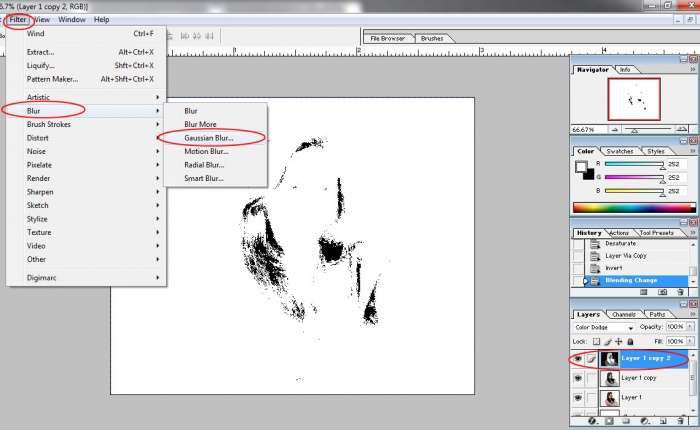Click the foreground color swatch in Color panel
700x430 pixels.
point(581,167)
